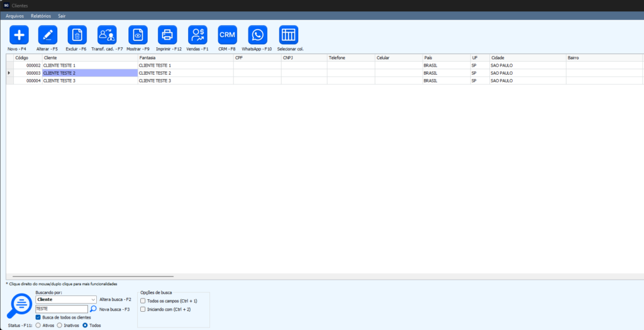Toggle 'Busca de todos os clientes' checkbox
Image resolution: width=644 pixels, height=330 pixels.
(38, 317)
